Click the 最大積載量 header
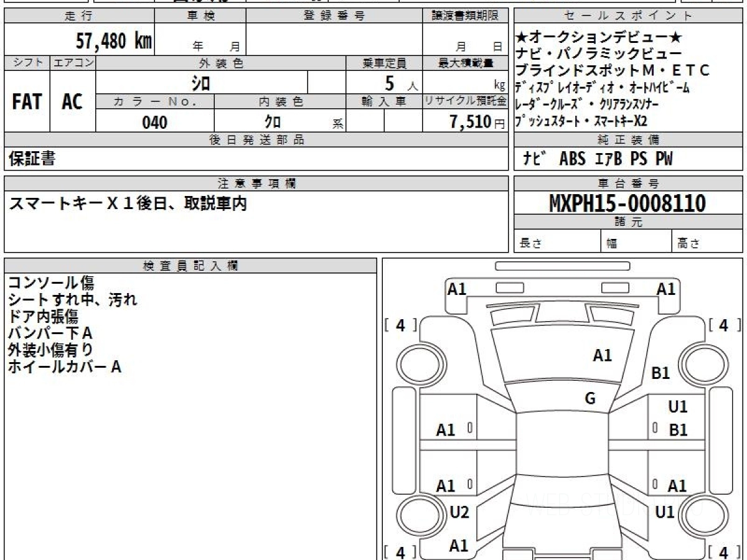747x560 pixels. click(465, 63)
